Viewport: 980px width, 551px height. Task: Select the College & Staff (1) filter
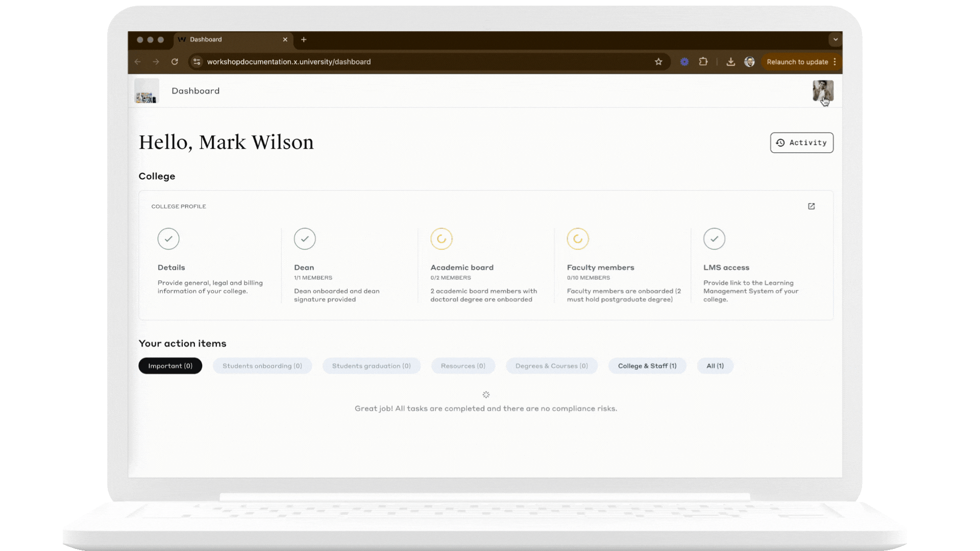click(x=647, y=366)
